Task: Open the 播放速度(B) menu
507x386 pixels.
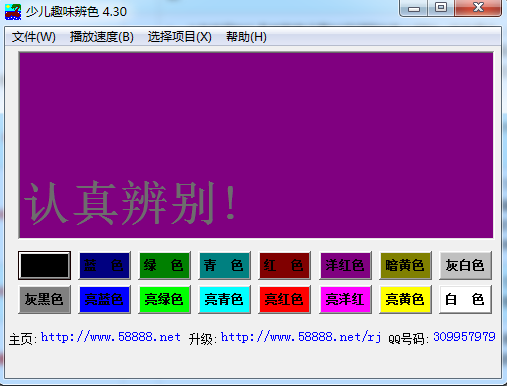Action: coord(102,37)
